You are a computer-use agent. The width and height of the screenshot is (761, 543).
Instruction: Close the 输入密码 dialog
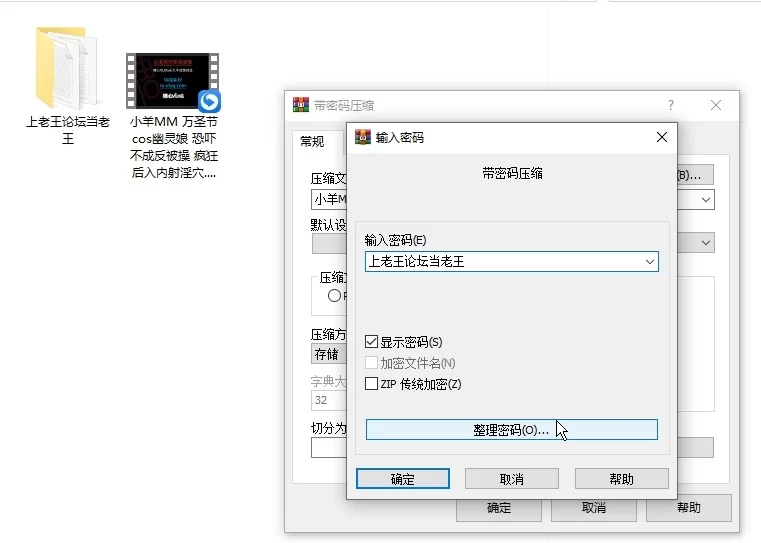tap(662, 137)
